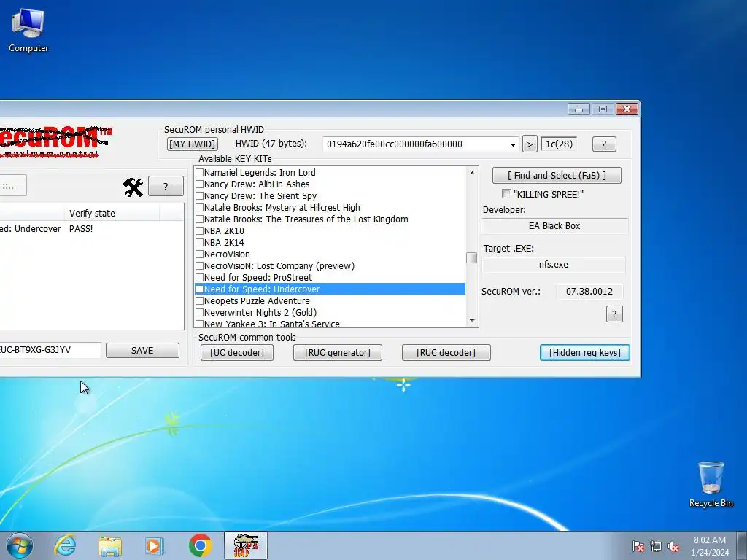Show the 8:02 AM taskbar clock

(x=709, y=546)
